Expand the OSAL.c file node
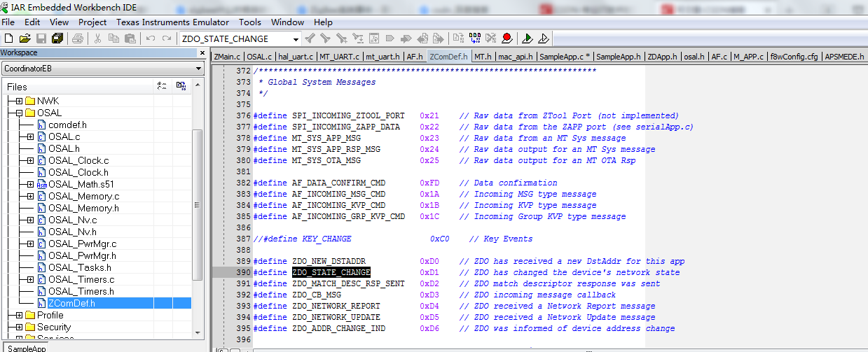The width and height of the screenshot is (868, 352). (x=31, y=136)
